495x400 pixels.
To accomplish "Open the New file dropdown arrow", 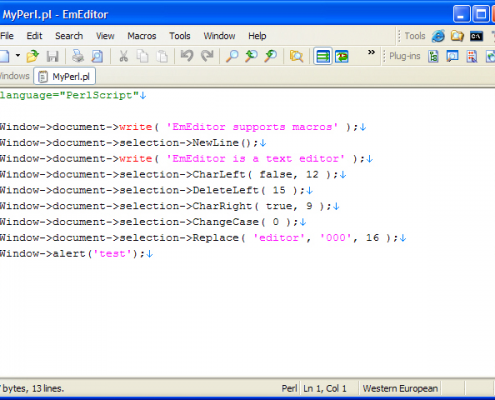I will click(x=18, y=56).
